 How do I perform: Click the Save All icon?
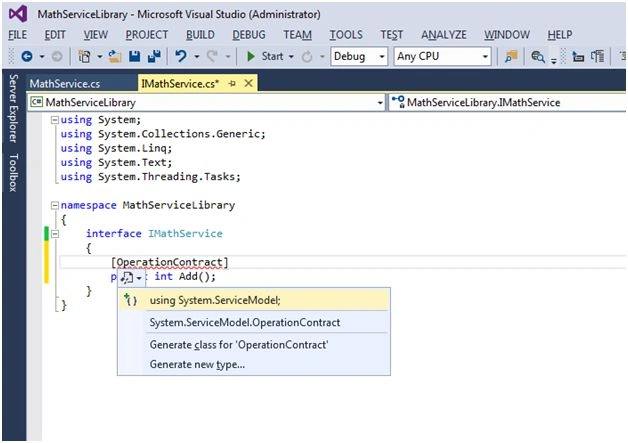coord(154,56)
